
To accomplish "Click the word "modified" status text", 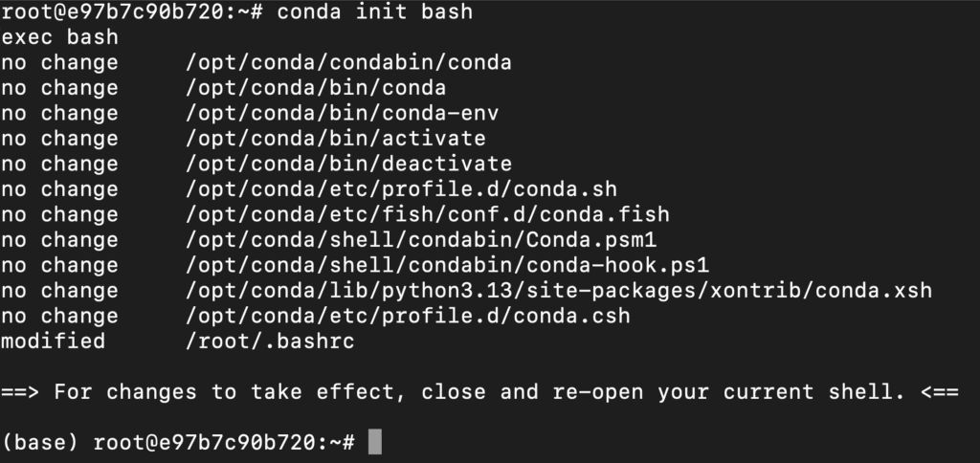I will tap(54, 342).
